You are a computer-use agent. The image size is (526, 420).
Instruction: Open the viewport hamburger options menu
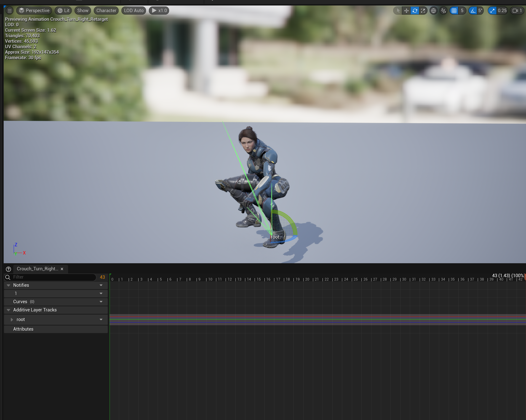[x=10, y=11]
